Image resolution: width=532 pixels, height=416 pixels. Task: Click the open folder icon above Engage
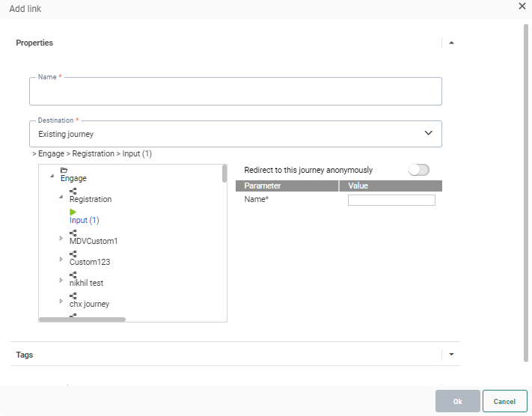click(64, 171)
